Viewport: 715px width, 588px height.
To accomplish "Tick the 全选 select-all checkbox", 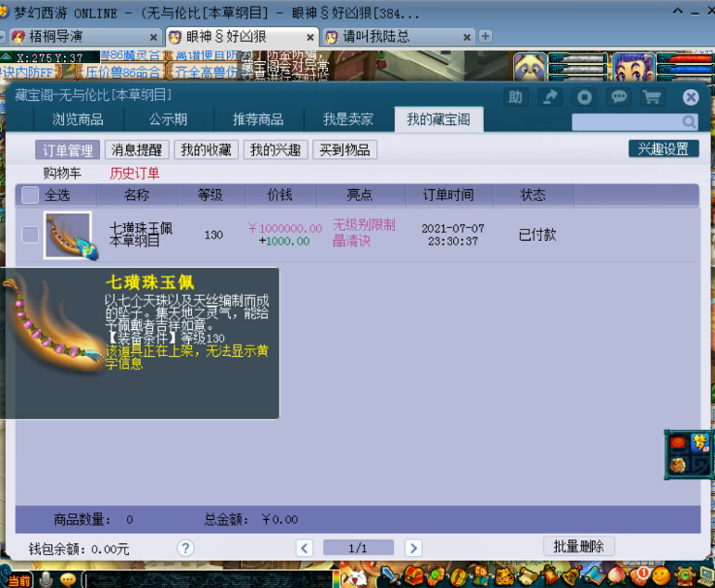I will [x=30, y=195].
